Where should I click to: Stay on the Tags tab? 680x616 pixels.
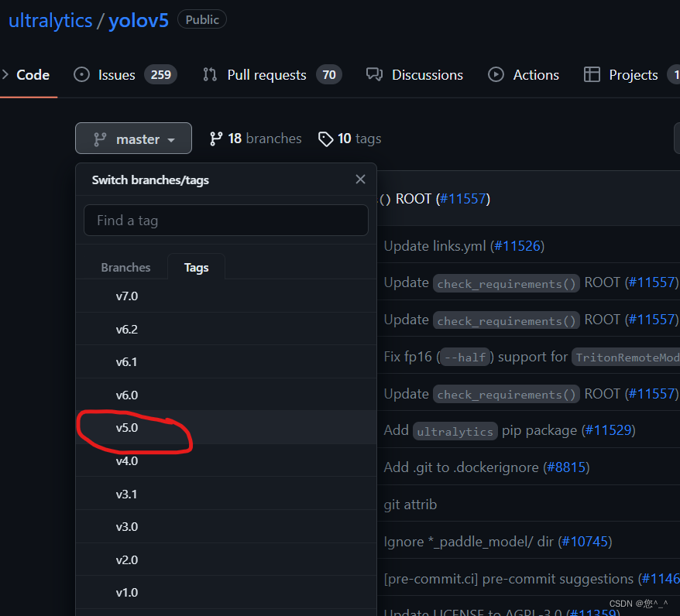196,267
